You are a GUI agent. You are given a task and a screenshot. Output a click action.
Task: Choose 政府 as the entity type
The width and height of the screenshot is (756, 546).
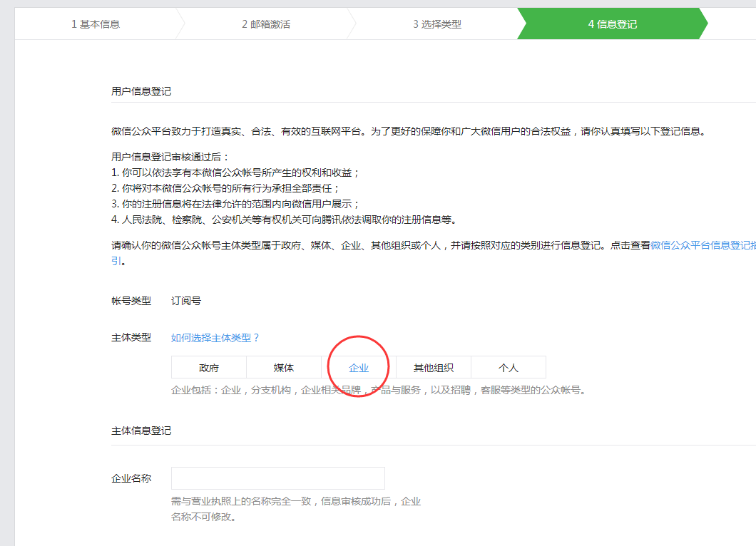pos(208,368)
